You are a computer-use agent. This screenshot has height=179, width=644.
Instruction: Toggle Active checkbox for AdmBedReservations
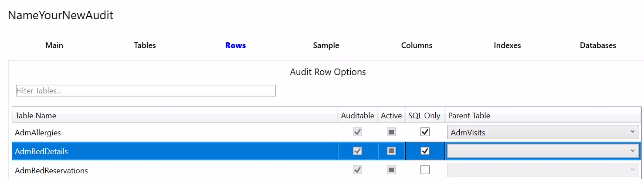[x=391, y=170]
